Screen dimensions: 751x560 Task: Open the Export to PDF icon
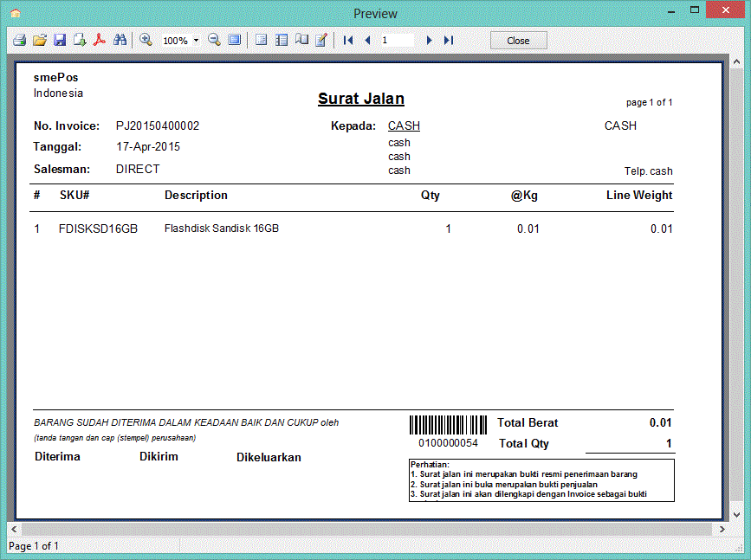pos(99,40)
